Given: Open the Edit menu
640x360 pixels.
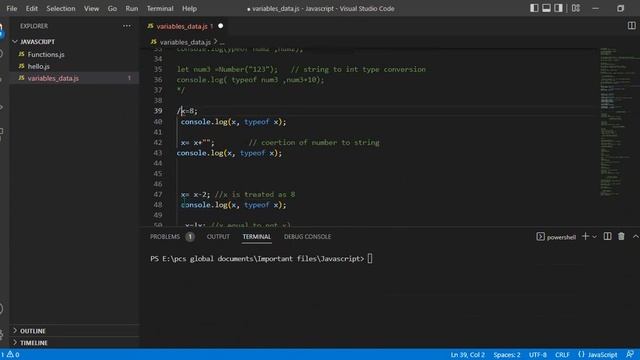Looking at the screenshot, I should click(31, 9).
